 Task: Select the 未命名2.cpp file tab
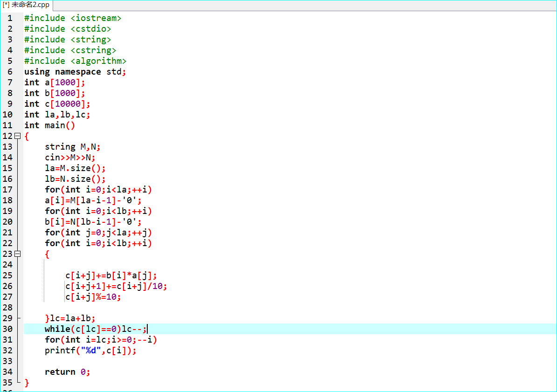pyautogui.click(x=26, y=5)
